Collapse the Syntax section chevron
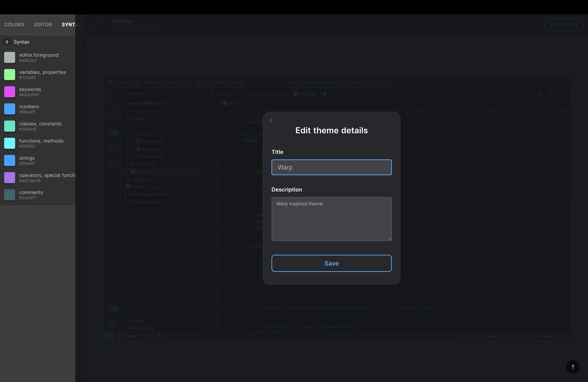This screenshot has height=382, width=588. point(80,42)
